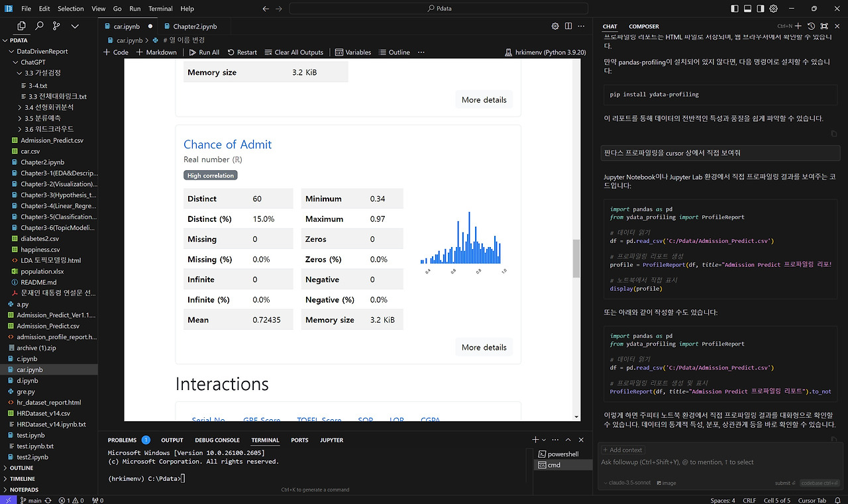Image resolution: width=848 pixels, height=504 pixels.
Task: Toggle secondary sidebar layout icon
Action: pyautogui.click(x=761, y=9)
